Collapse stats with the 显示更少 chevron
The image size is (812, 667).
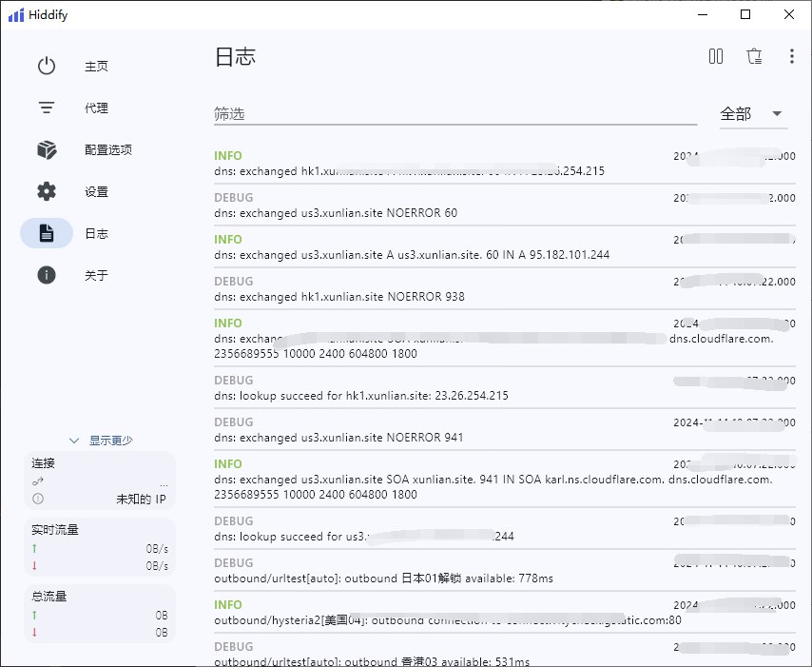click(74, 441)
